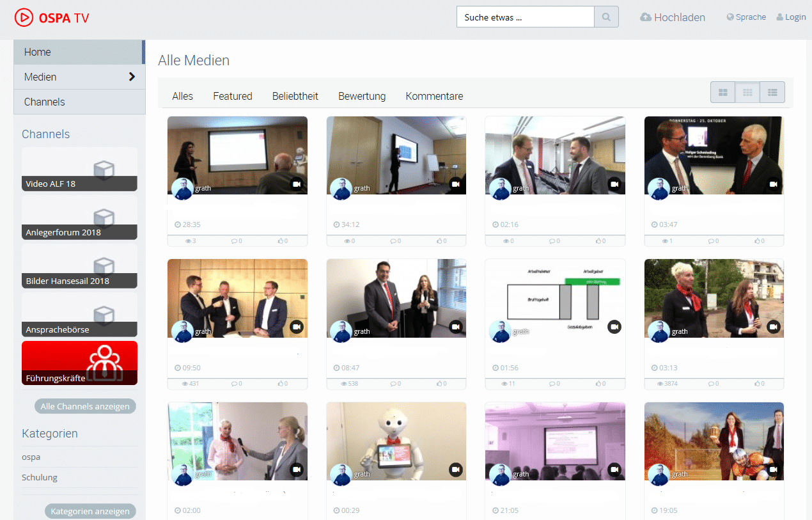Click the Hochladen cloud upload icon
This screenshot has height=520, width=812.
point(646,17)
